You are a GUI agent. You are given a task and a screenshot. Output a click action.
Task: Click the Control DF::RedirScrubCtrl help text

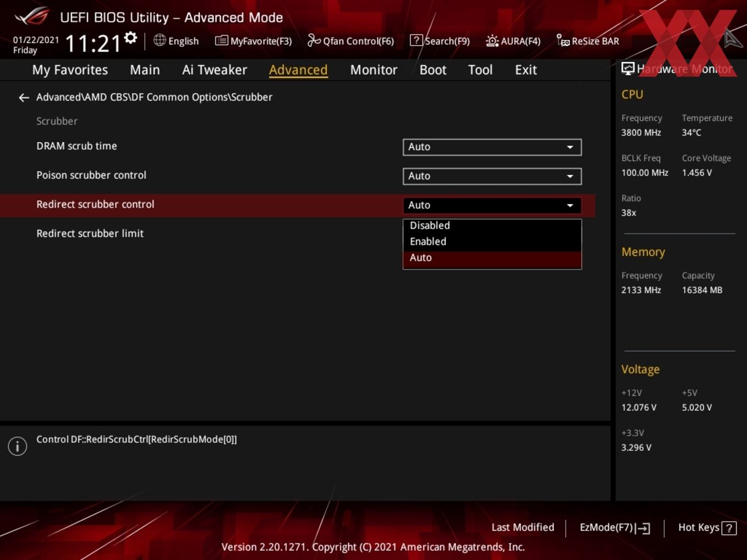pyautogui.click(x=137, y=440)
